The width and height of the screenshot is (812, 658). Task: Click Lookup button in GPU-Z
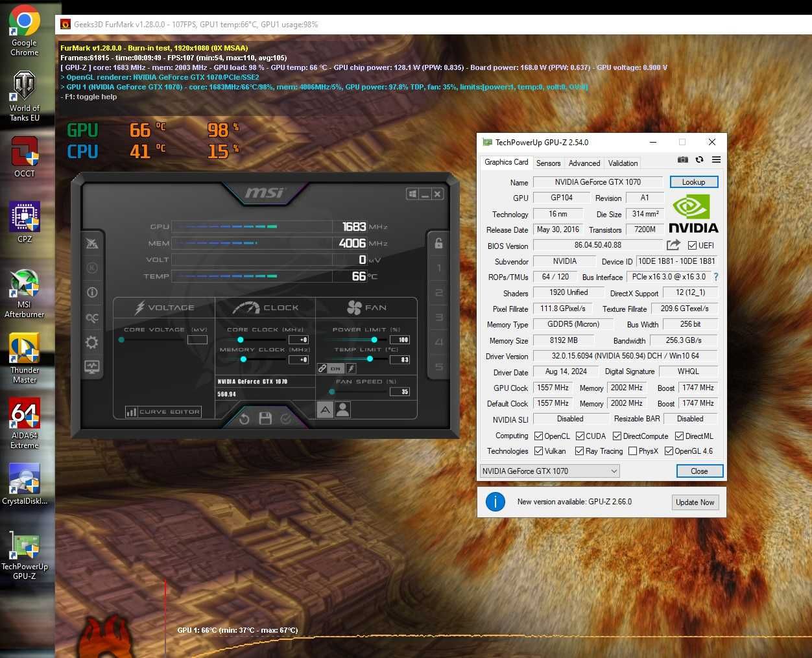pyautogui.click(x=693, y=182)
